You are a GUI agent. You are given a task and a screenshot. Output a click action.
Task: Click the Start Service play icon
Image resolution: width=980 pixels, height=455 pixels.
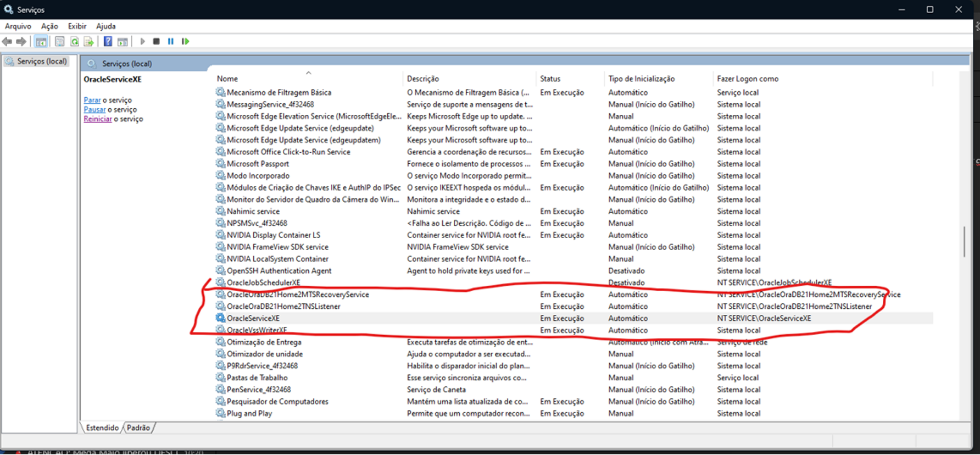point(142,42)
